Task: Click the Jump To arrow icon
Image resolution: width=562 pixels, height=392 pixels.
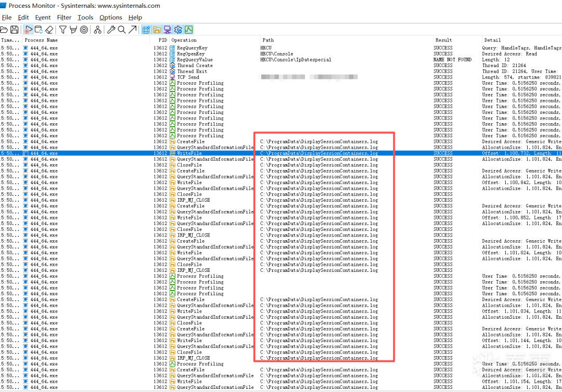Action: click(x=133, y=30)
